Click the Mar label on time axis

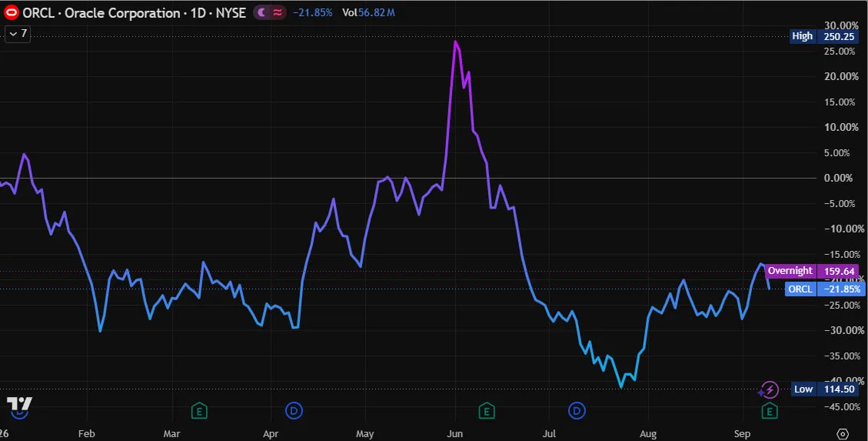click(x=172, y=433)
